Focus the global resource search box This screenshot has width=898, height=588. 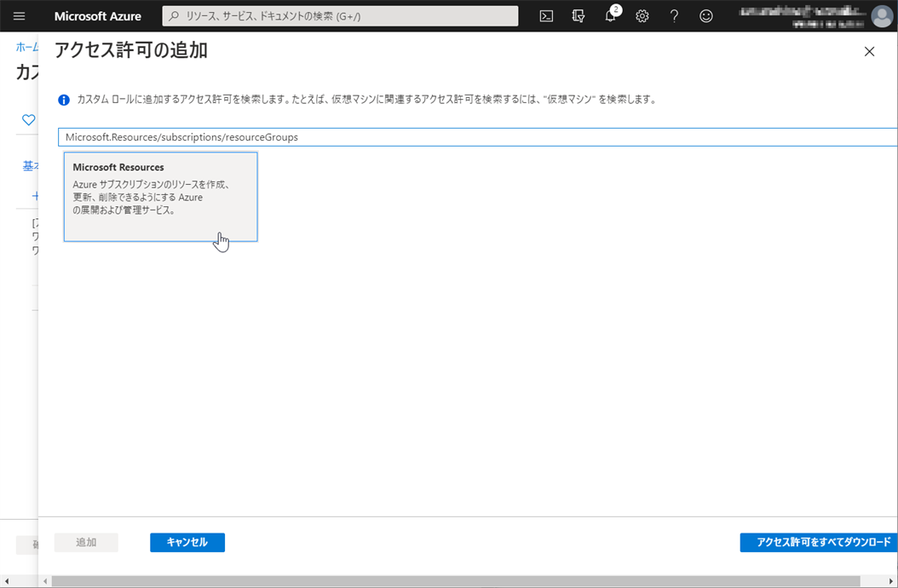pos(340,16)
